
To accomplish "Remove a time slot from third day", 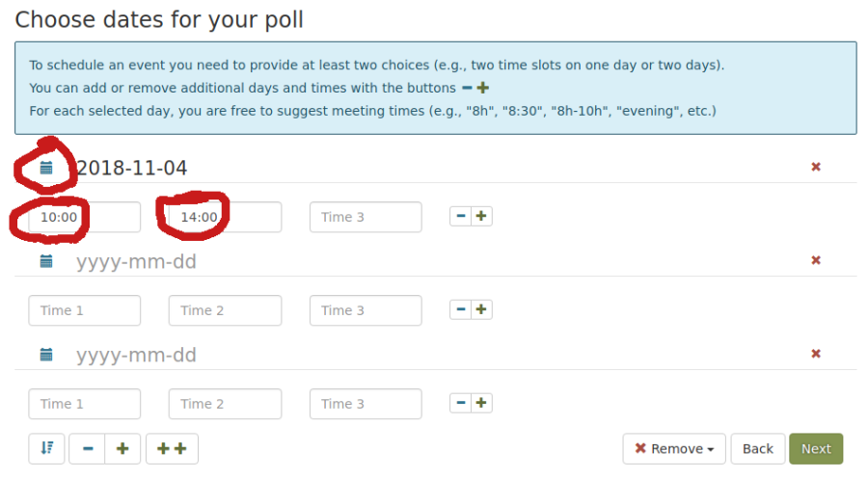I will [461, 404].
